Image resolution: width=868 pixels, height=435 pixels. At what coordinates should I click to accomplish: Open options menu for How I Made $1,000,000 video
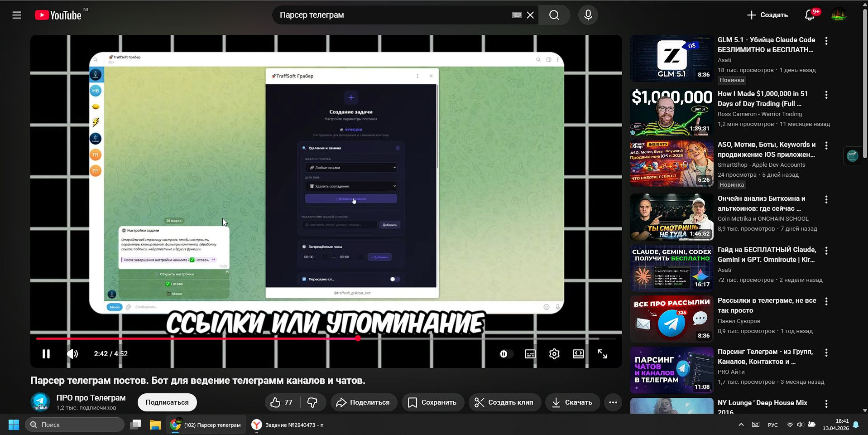(826, 95)
